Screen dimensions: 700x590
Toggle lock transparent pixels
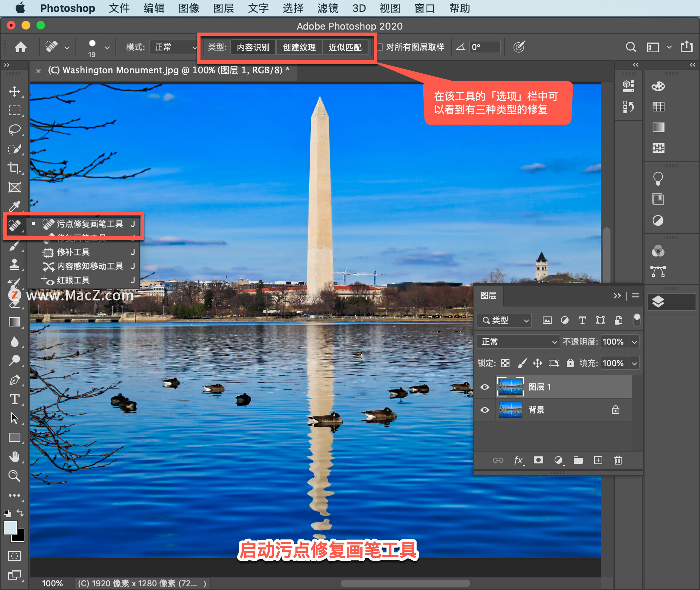505,363
